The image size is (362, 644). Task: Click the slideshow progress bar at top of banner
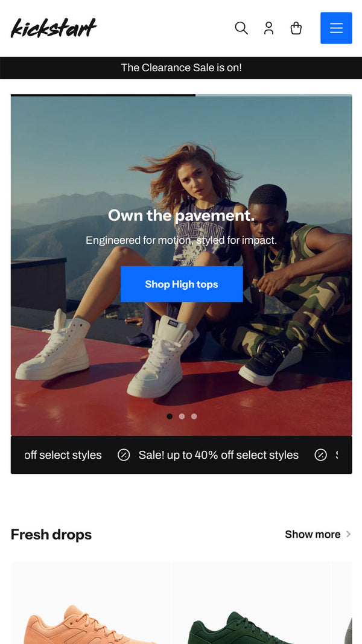(x=182, y=95)
